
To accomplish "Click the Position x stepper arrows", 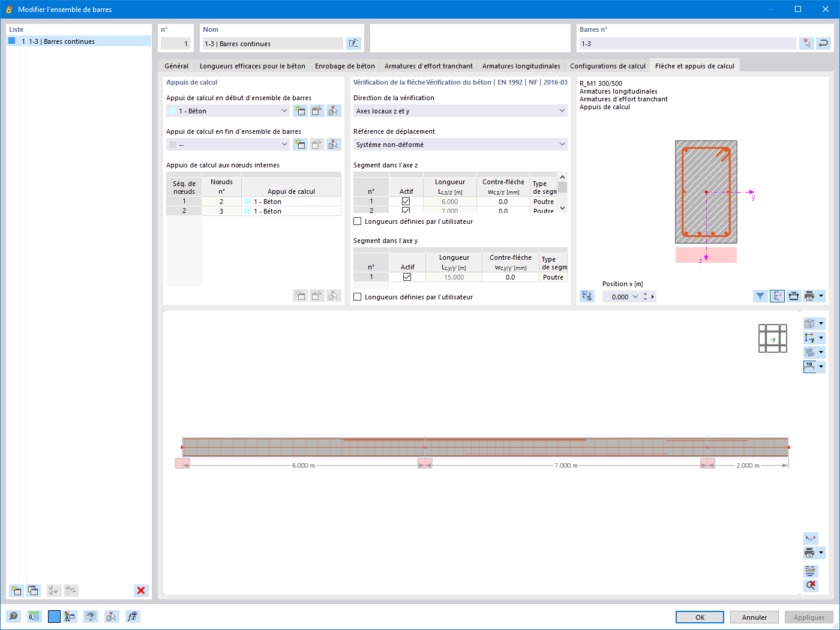I will click(x=646, y=296).
